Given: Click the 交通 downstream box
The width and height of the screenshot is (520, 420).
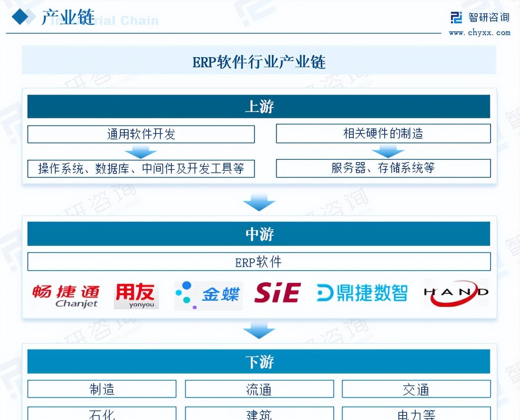Looking at the screenshot, I should [416, 389].
